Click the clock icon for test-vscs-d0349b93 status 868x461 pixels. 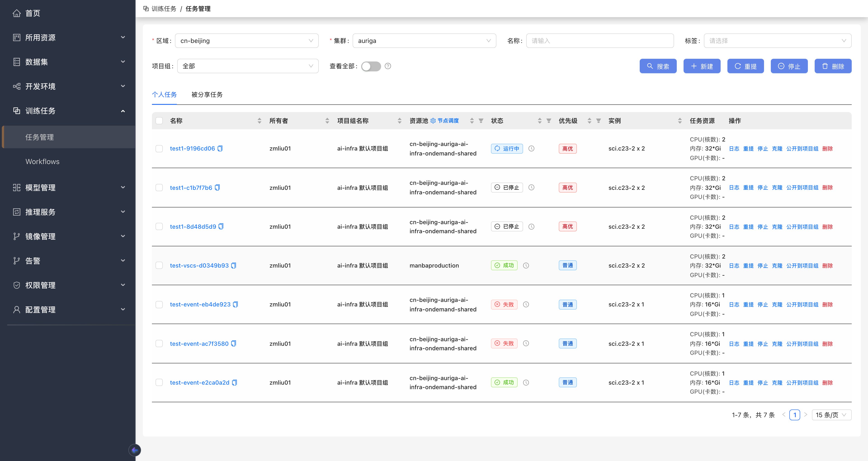coord(526,266)
